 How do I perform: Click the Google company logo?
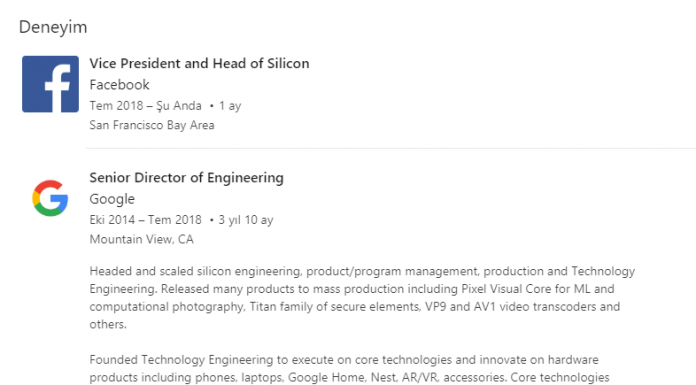click(50, 198)
